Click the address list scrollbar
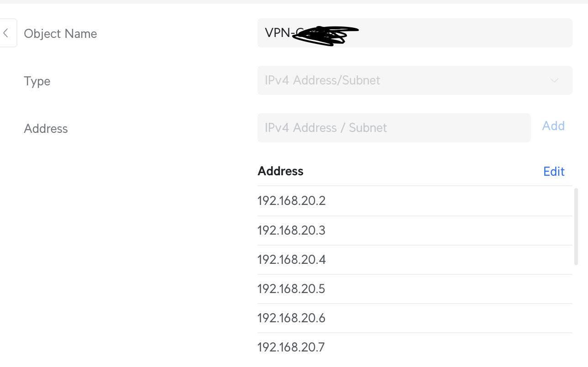The width and height of the screenshot is (588, 367). [x=576, y=226]
